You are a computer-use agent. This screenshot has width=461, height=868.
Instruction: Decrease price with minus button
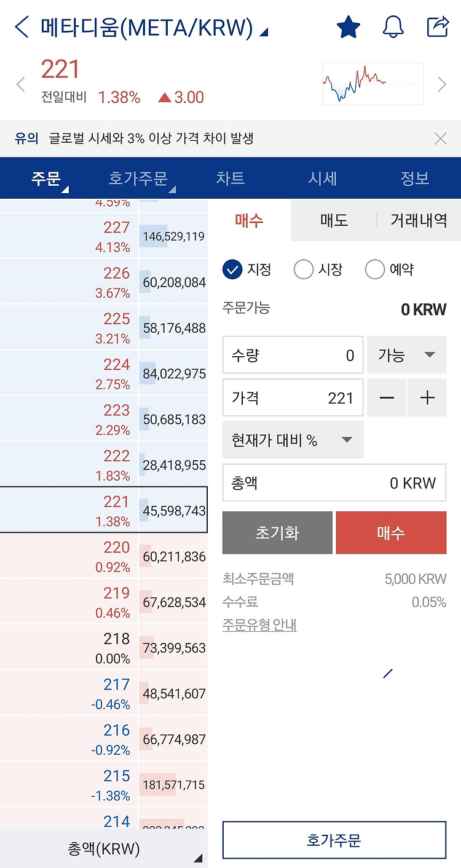[x=387, y=398]
